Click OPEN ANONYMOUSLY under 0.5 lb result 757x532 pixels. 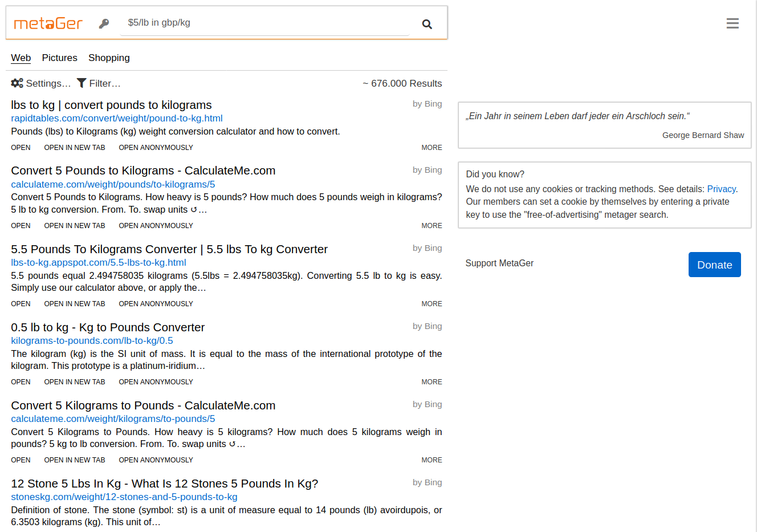click(156, 382)
